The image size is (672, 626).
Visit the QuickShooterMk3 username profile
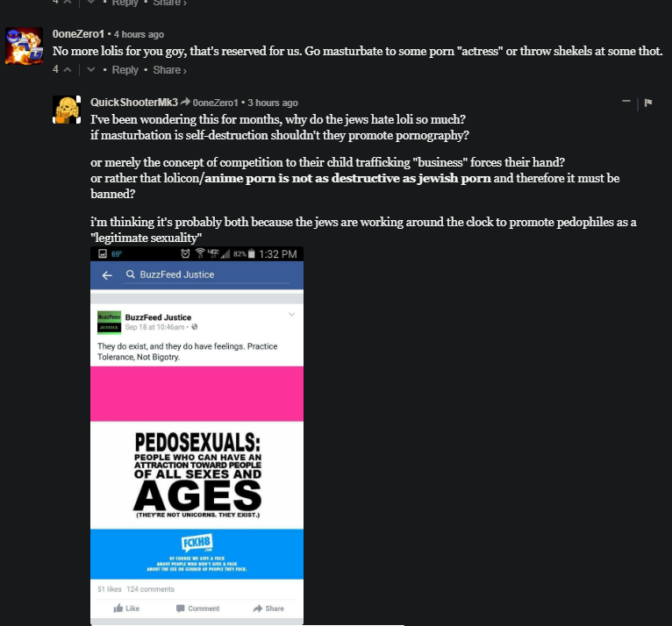(133, 103)
